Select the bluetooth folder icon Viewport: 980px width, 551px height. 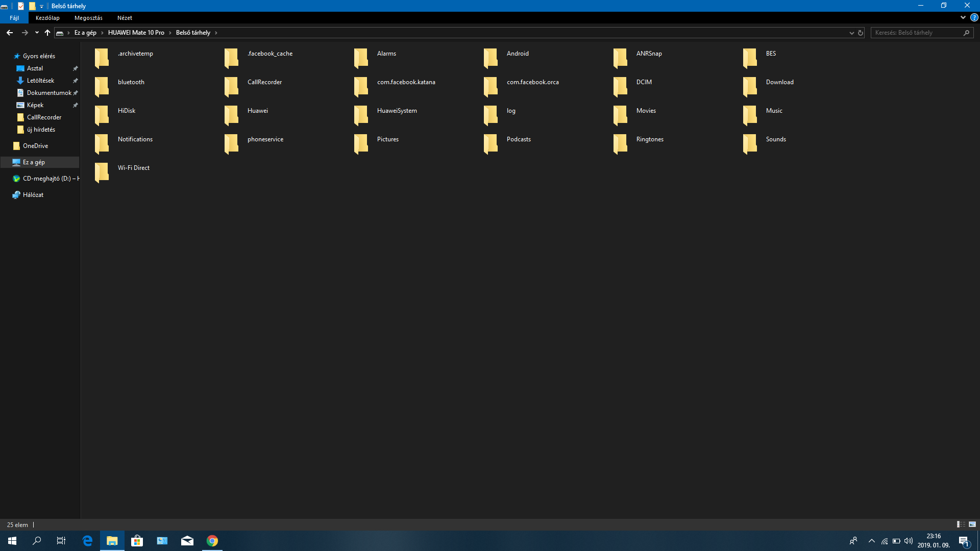click(102, 87)
